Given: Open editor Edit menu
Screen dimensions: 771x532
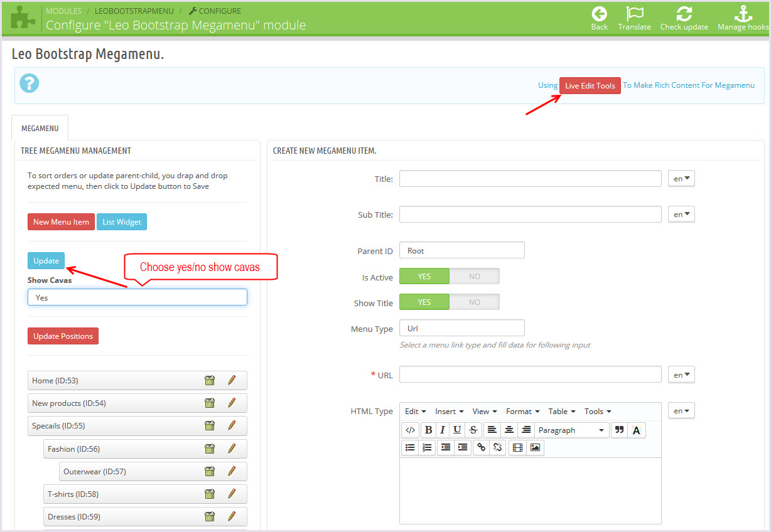Looking at the screenshot, I should coord(415,412).
